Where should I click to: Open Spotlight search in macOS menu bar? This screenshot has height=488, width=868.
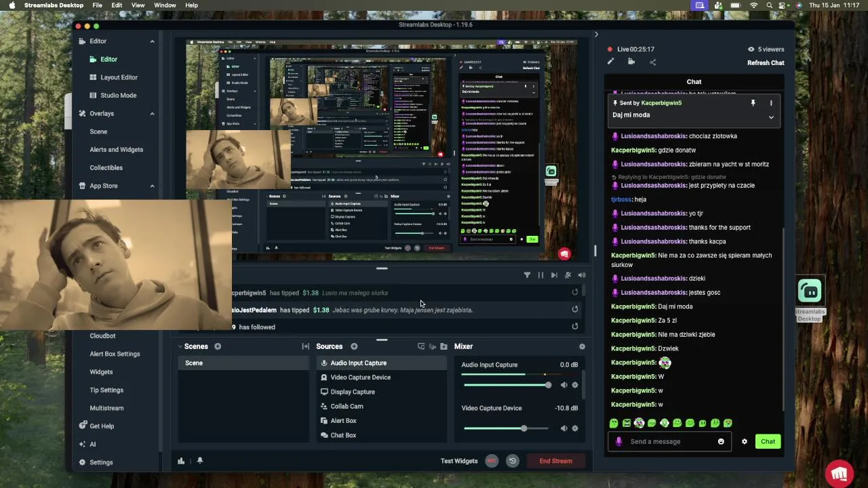[769, 5]
